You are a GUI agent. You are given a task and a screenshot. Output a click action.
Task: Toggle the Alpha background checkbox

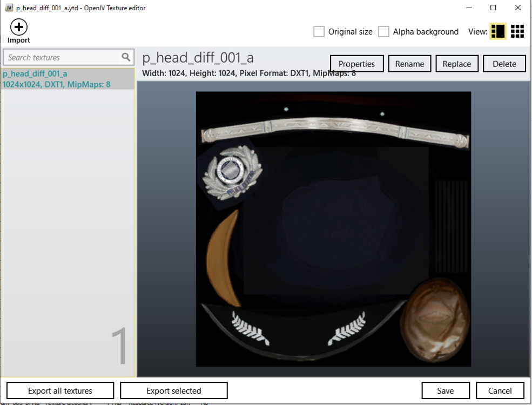pos(384,31)
